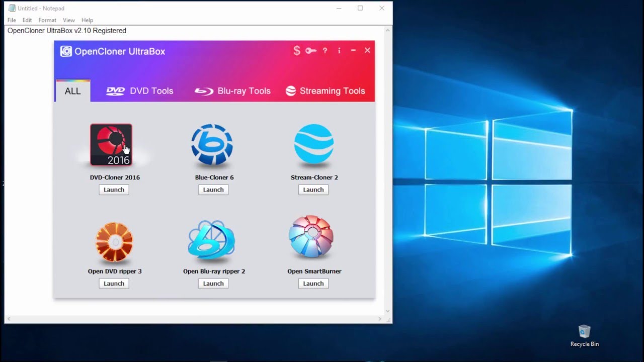This screenshot has height=362, width=644.
Task: Minimize the OpenCloner UltraBox window
Action: coord(353,50)
